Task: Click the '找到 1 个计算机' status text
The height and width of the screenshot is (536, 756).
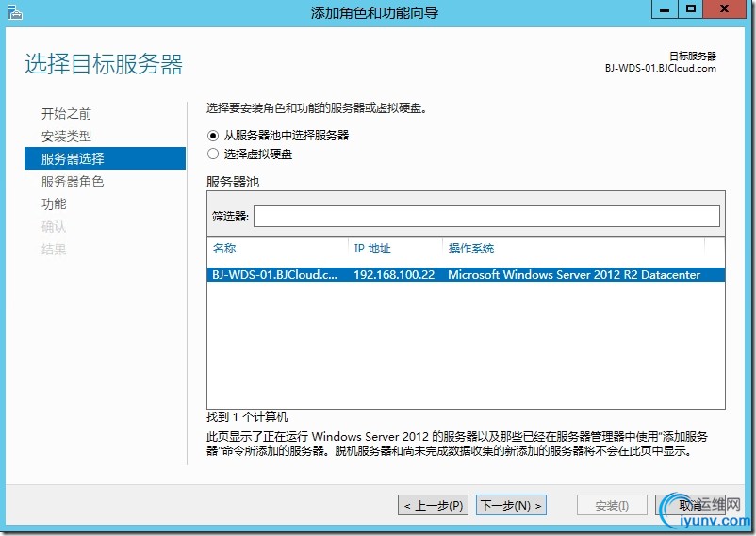Action: pos(247,417)
